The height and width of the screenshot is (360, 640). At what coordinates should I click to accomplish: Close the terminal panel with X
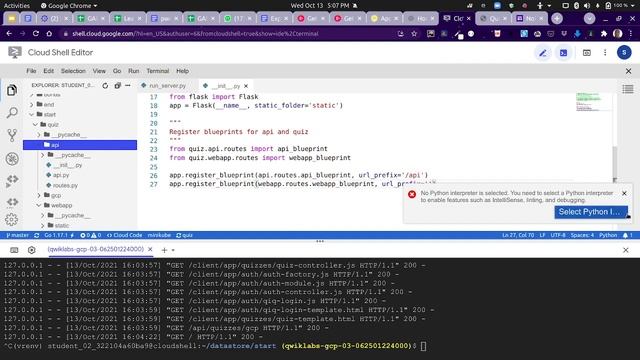pos(626,250)
